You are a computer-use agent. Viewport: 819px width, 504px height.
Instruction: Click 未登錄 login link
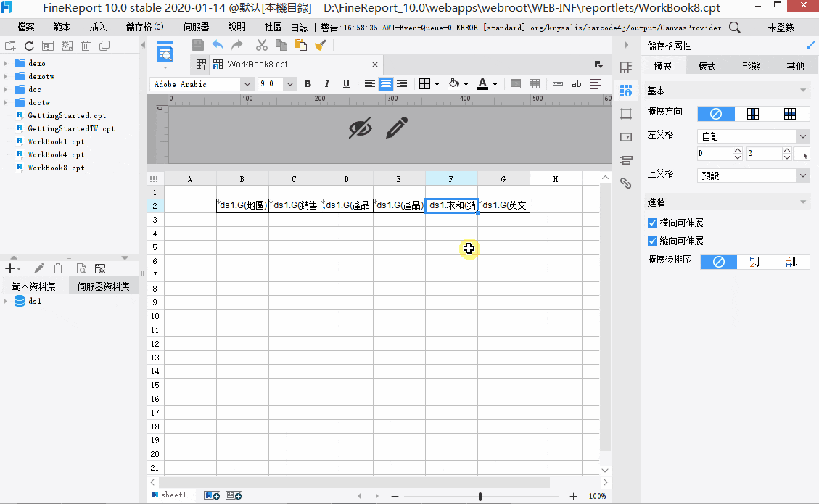click(x=781, y=28)
